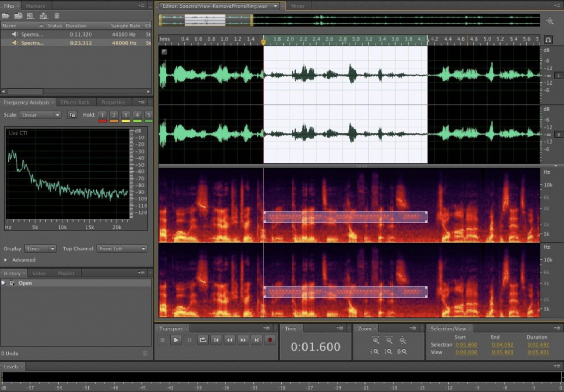The height and width of the screenshot is (392, 564).
Task: Click Zoom In at In Point icon
Action: tap(375, 351)
